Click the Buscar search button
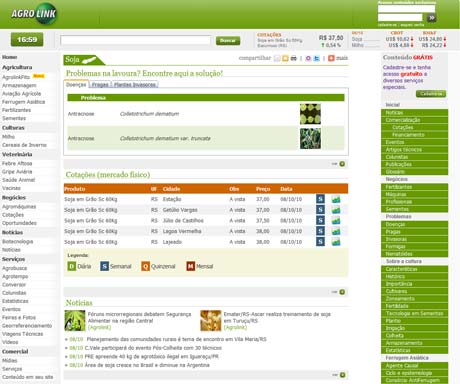Screen dimensions: 460x384 [x=228, y=41]
